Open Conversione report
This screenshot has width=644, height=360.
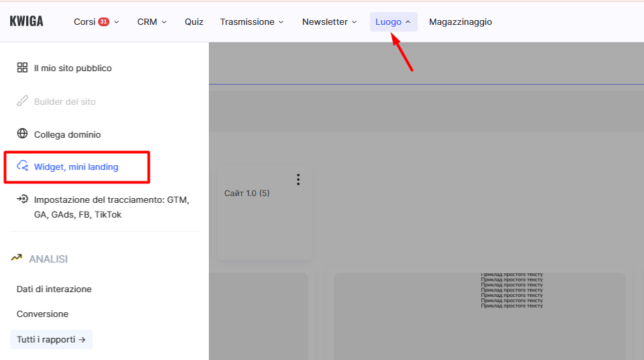coord(42,314)
